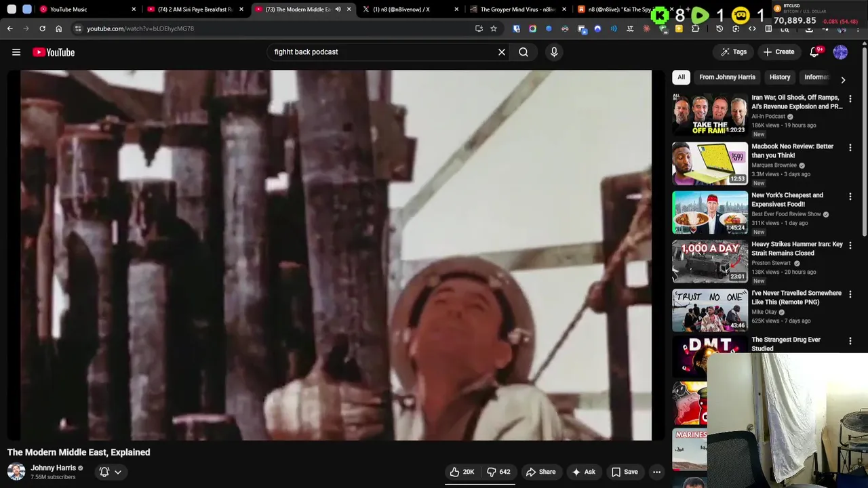Mute audio icon on Modern Middle East tab
Viewport: 868px width, 488px height.
[338, 9]
